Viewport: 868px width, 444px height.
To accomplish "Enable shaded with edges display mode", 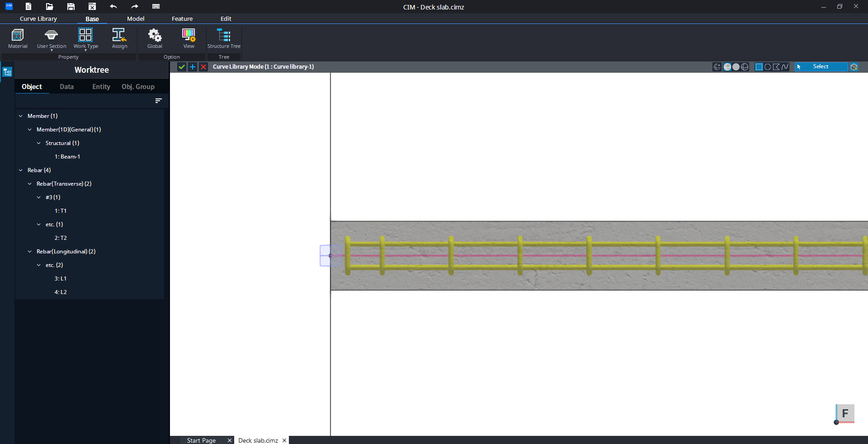I will click(727, 67).
